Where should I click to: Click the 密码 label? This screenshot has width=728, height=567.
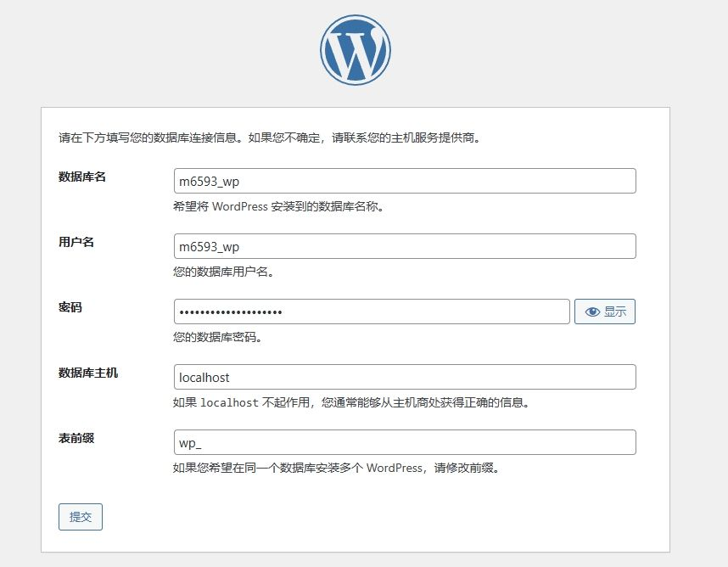70,307
